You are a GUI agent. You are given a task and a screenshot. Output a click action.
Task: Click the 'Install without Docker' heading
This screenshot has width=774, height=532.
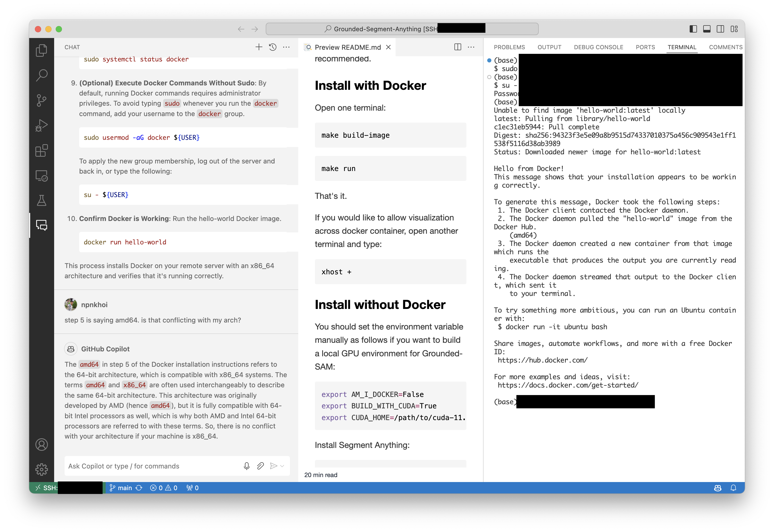point(380,304)
